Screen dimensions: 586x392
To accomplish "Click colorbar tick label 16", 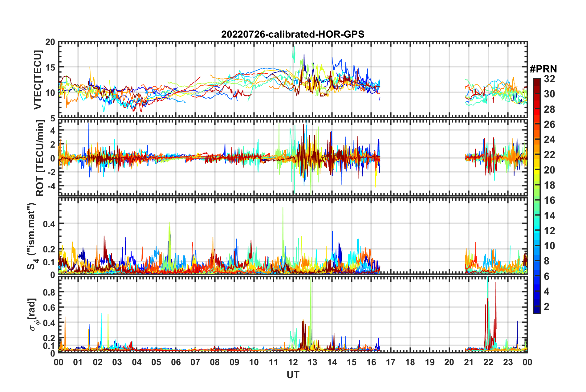I will (x=549, y=200).
